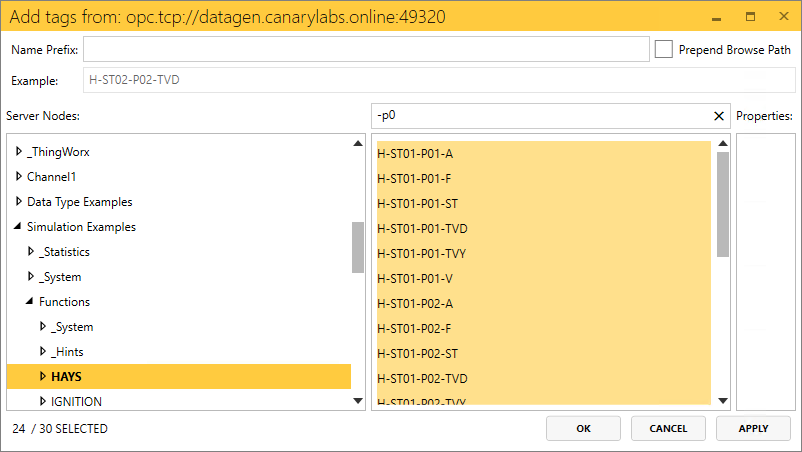The width and height of the screenshot is (802, 452).
Task: Apply the selected tags
Action: tap(753, 429)
